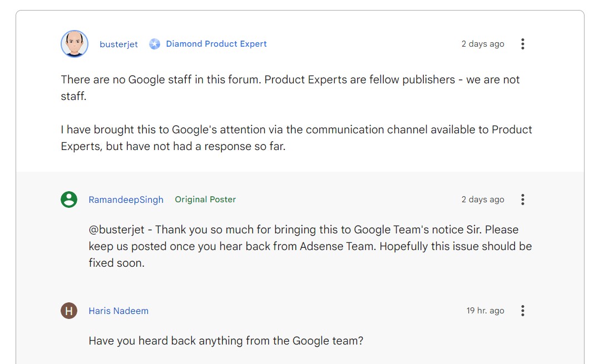Click the @busterjet mention in the reply
Viewport: 599px width, 364px height.
click(x=116, y=230)
